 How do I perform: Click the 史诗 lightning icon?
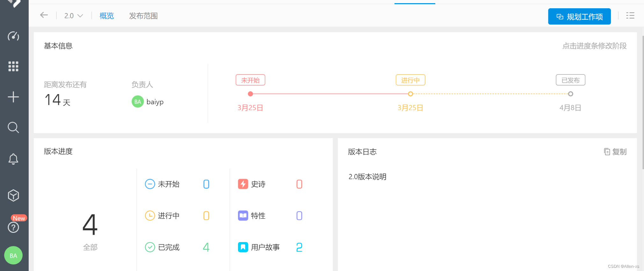[x=243, y=184]
